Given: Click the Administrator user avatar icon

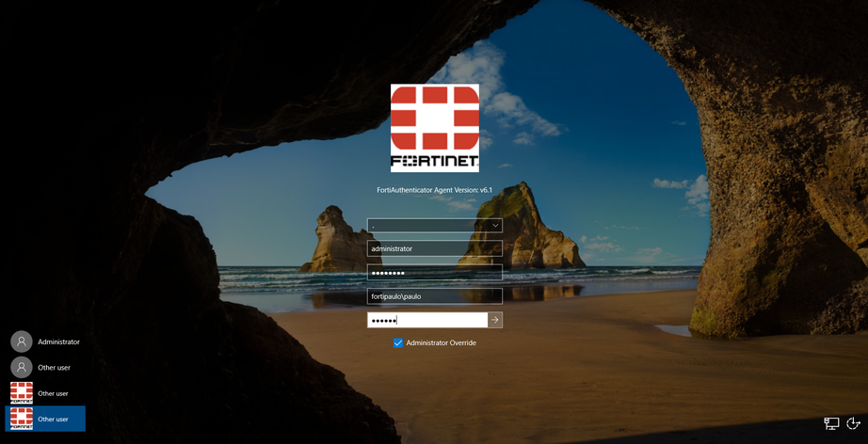Looking at the screenshot, I should coord(22,341).
